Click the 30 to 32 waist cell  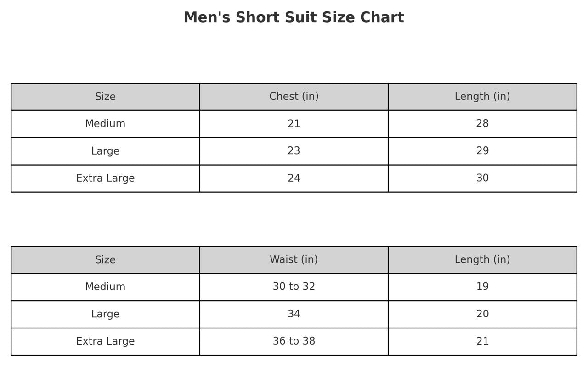294,287
